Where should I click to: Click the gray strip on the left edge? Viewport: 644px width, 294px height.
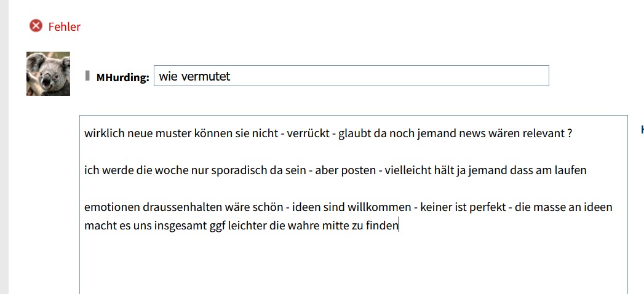pyautogui.click(x=4, y=148)
